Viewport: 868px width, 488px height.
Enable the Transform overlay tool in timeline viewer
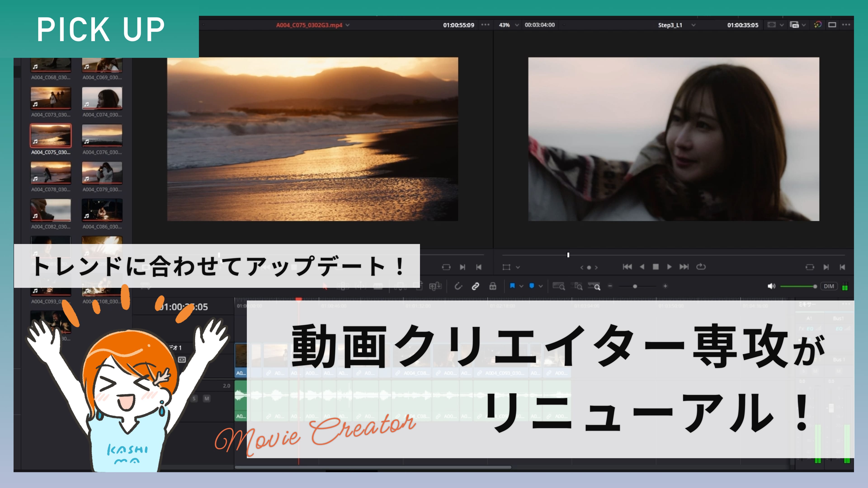click(506, 267)
